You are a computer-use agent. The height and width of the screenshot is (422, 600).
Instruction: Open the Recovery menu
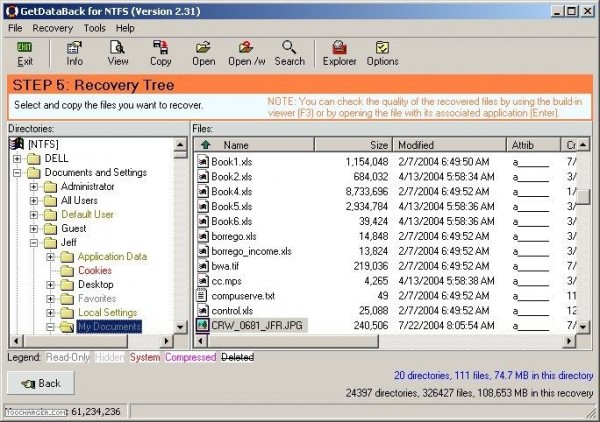(53, 28)
